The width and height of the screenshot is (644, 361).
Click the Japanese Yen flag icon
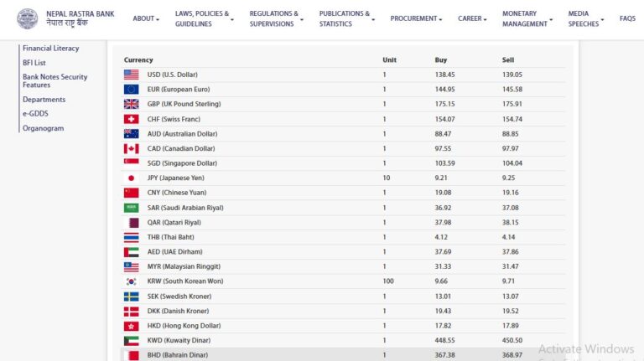(131, 178)
